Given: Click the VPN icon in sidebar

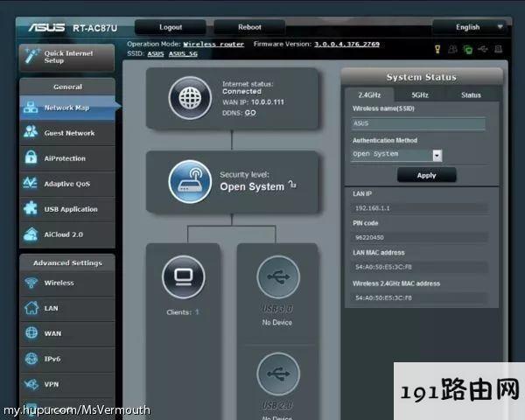Looking at the screenshot, I should [31, 384].
